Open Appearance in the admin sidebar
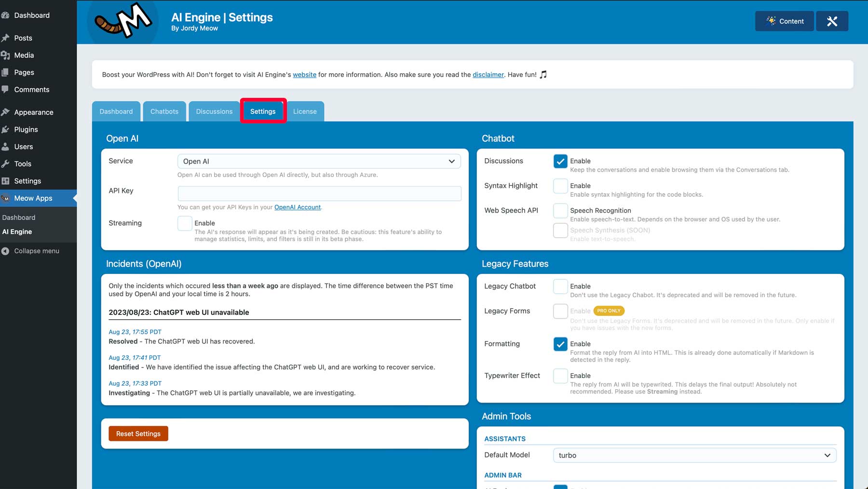This screenshot has height=489, width=868. tap(33, 112)
